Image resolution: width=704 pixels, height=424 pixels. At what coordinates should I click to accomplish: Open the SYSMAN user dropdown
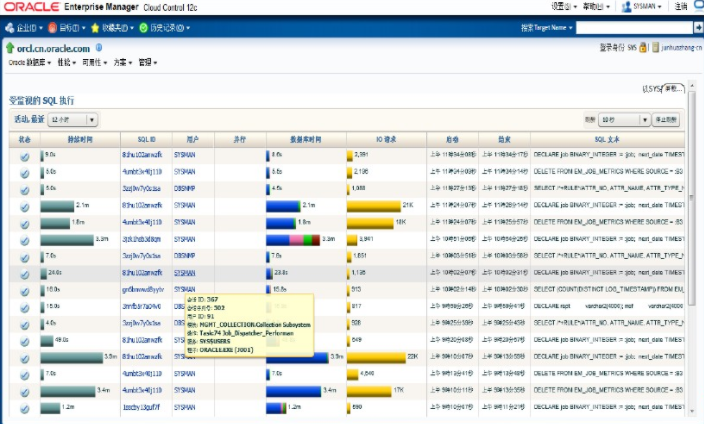pos(642,7)
